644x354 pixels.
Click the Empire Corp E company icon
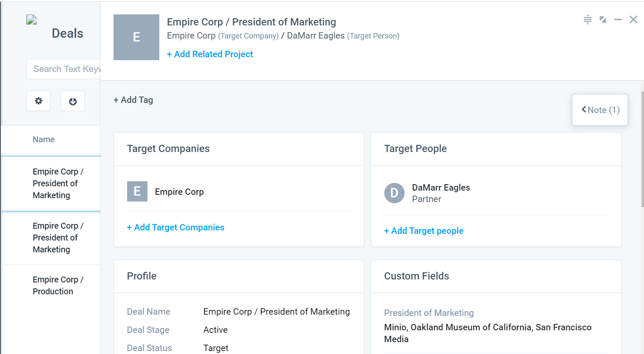pos(137,191)
